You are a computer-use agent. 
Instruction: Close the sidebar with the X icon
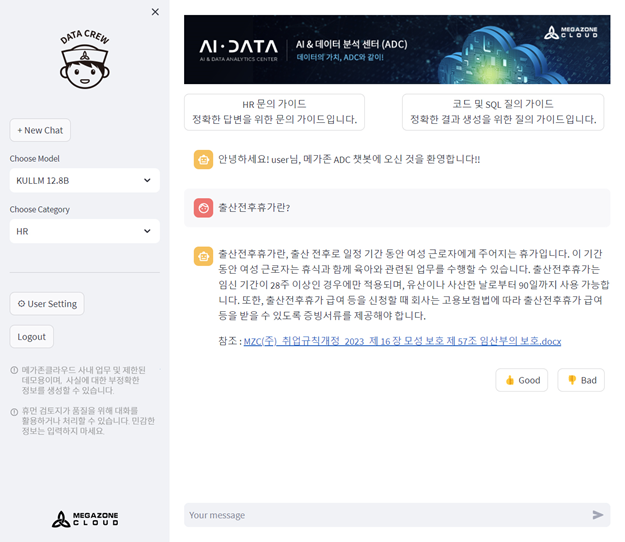click(155, 12)
